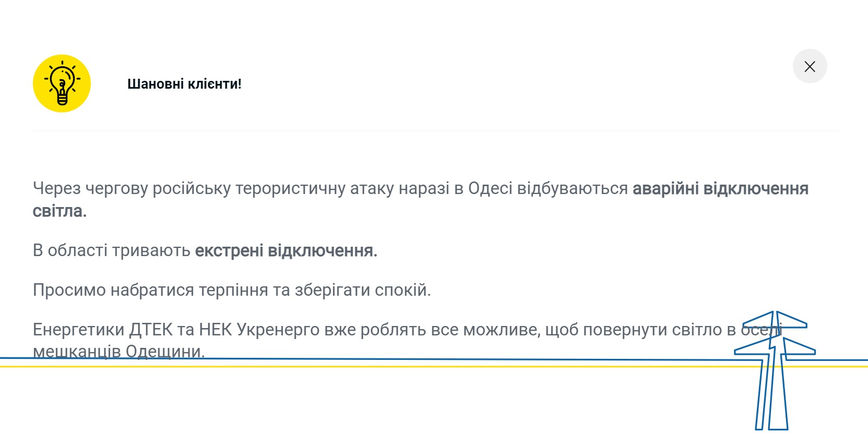Dismiss the notice with the X button

coord(810,66)
